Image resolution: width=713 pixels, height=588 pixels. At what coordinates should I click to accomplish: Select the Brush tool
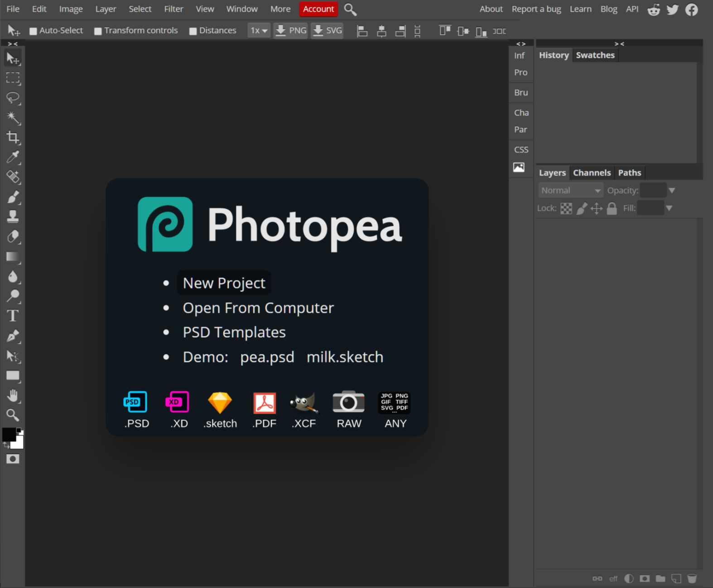pyautogui.click(x=13, y=197)
